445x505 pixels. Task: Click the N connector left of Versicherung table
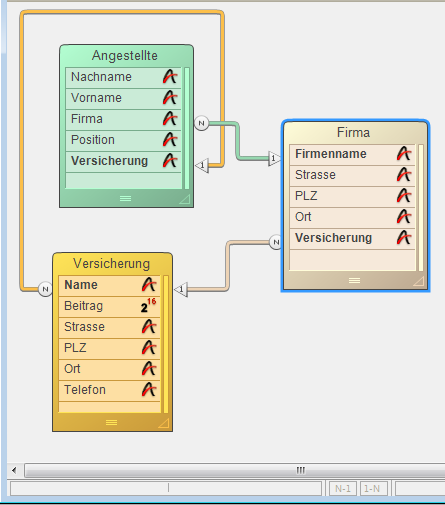coord(45,289)
